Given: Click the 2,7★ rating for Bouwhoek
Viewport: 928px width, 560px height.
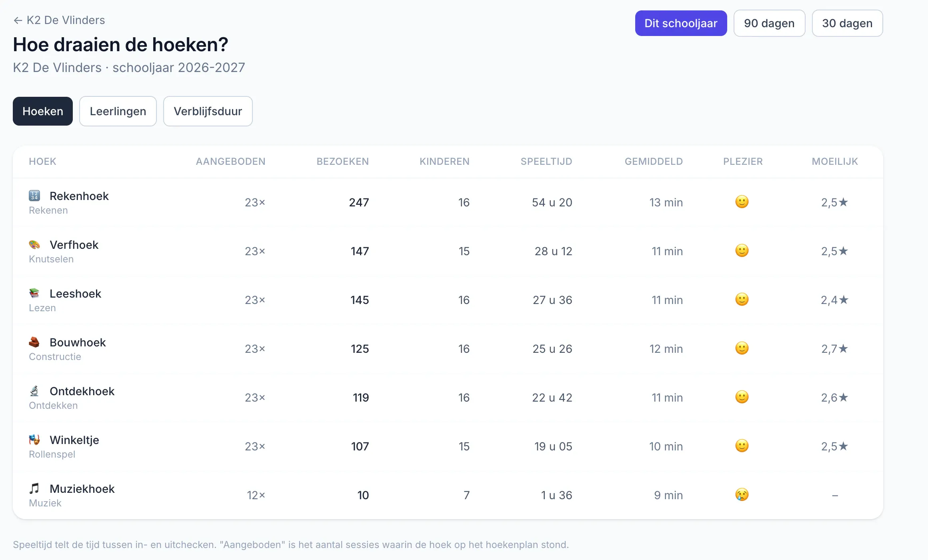Looking at the screenshot, I should tap(835, 349).
